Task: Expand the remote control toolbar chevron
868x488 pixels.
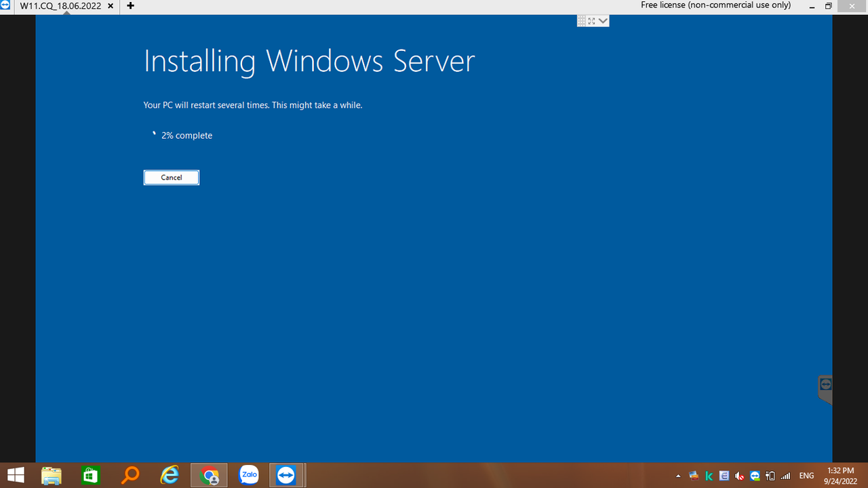Action: tap(604, 21)
